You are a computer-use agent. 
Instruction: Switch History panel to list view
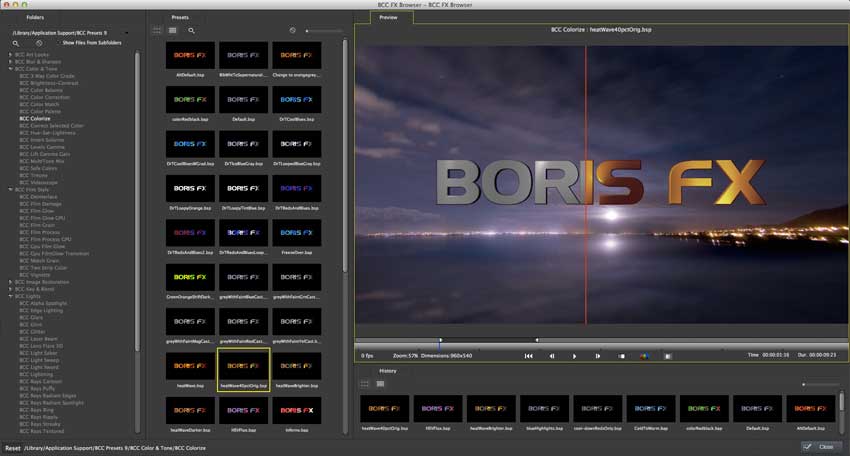381,384
